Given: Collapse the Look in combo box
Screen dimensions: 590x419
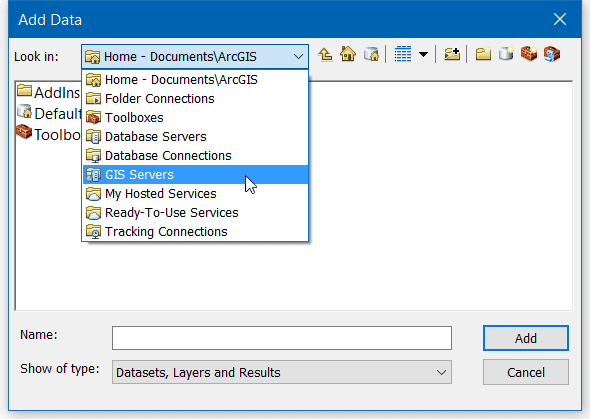Looking at the screenshot, I should point(299,57).
